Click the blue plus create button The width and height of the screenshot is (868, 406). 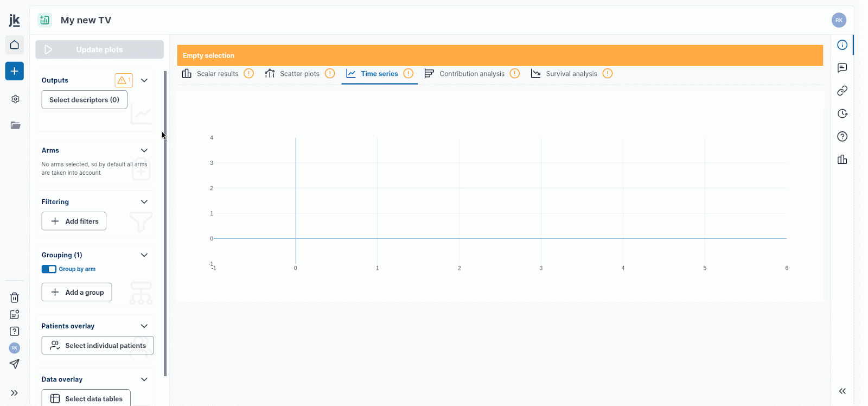tap(15, 71)
